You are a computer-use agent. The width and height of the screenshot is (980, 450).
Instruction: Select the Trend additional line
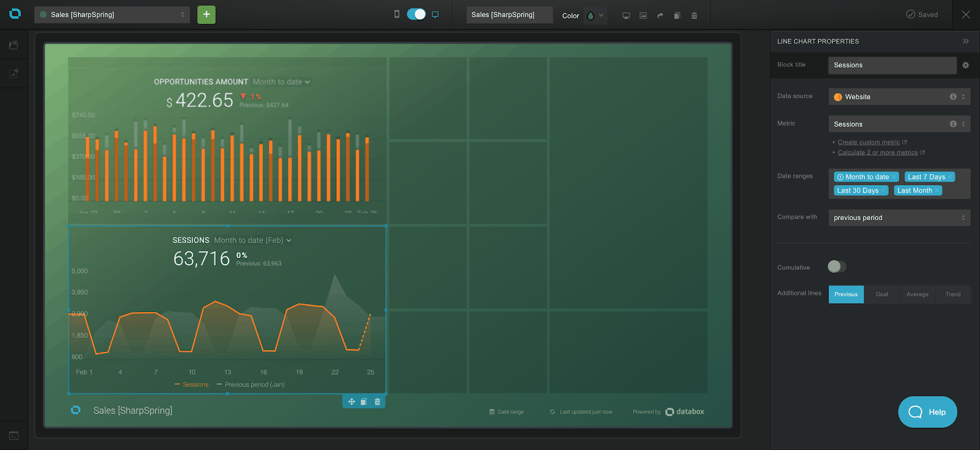pyautogui.click(x=953, y=294)
